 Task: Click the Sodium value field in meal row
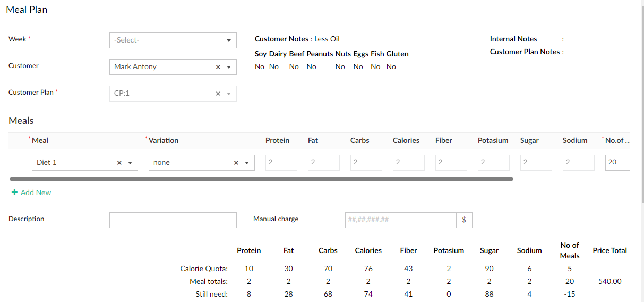click(x=578, y=163)
